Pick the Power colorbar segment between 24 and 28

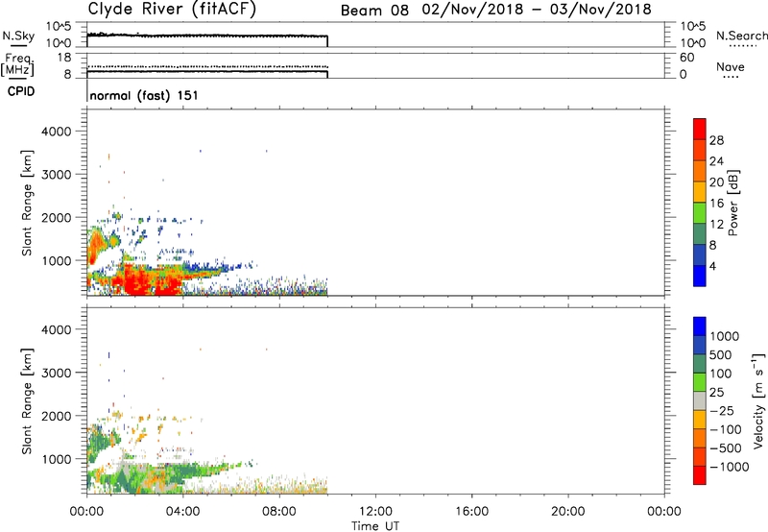click(x=700, y=150)
